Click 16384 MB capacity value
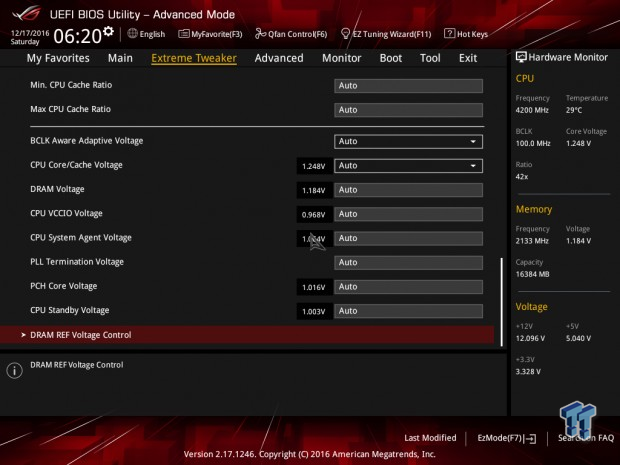Viewport: 620px width, 465px height. 532,274
